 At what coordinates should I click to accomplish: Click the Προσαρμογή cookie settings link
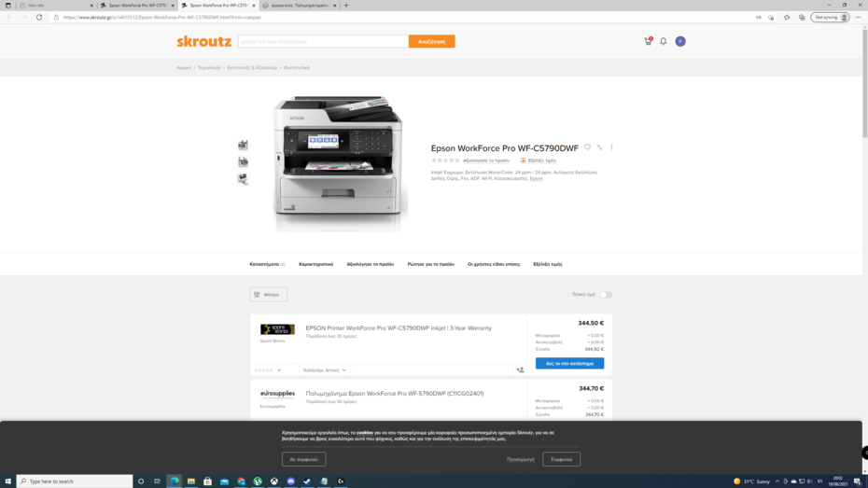[521, 459]
